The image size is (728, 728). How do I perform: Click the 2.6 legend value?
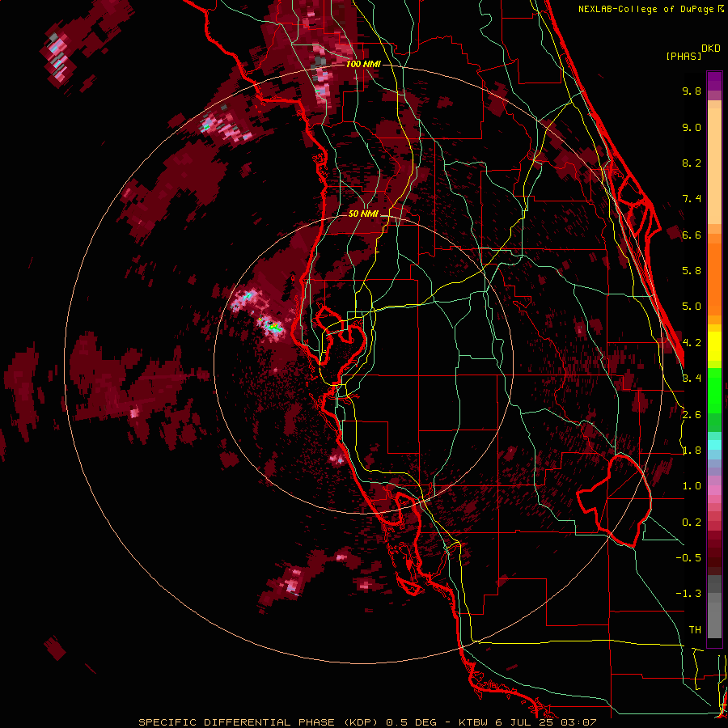(692, 415)
